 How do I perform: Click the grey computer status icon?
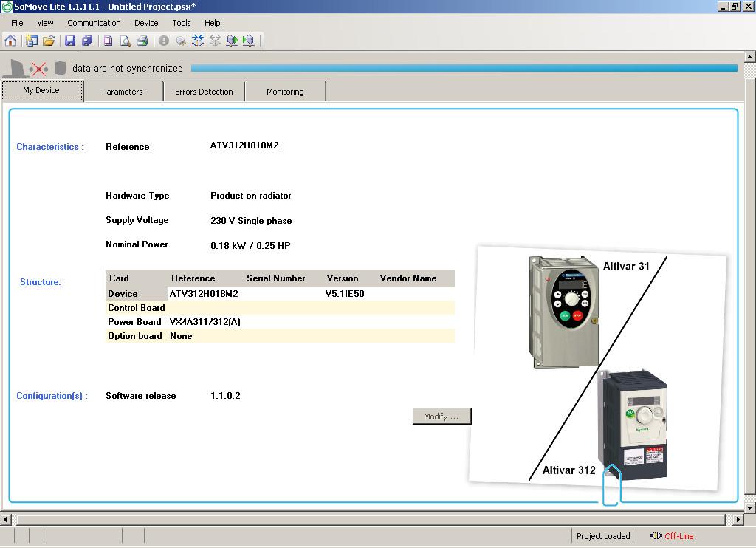[x=16, y=68]
